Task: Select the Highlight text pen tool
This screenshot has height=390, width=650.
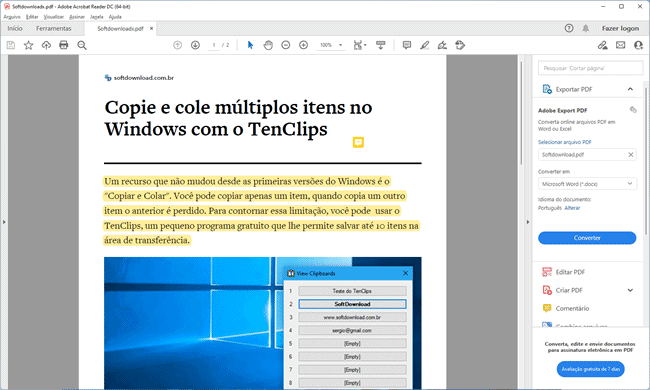Action: (424, 45)
